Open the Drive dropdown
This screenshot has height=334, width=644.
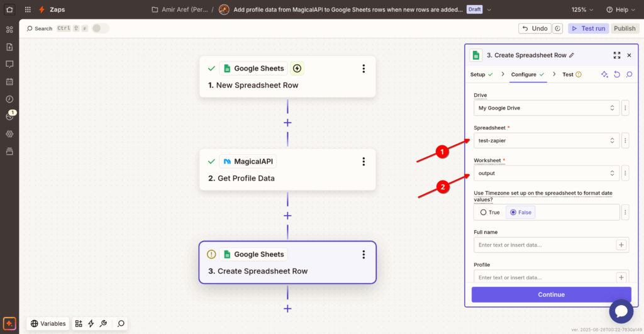coord(547,108)
